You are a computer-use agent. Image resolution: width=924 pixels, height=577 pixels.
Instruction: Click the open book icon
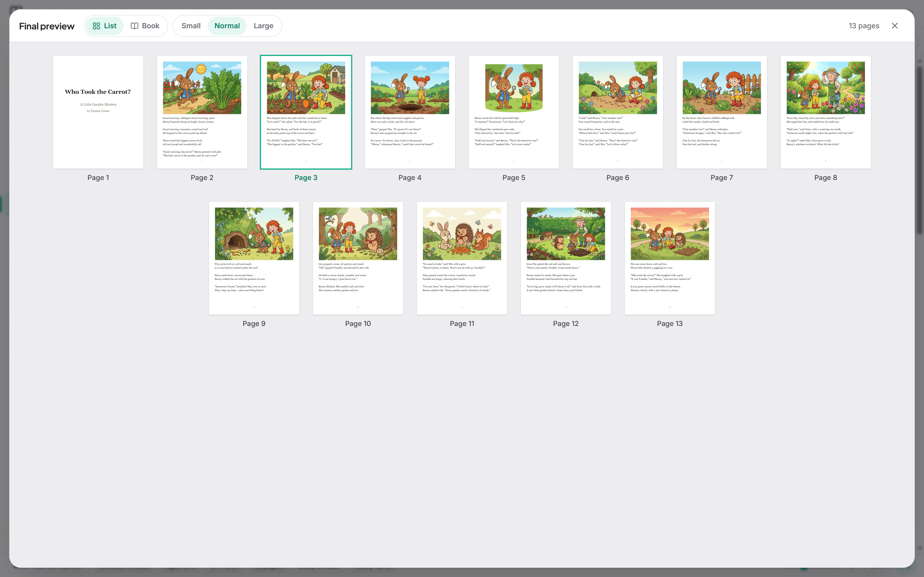coord(134,26)
